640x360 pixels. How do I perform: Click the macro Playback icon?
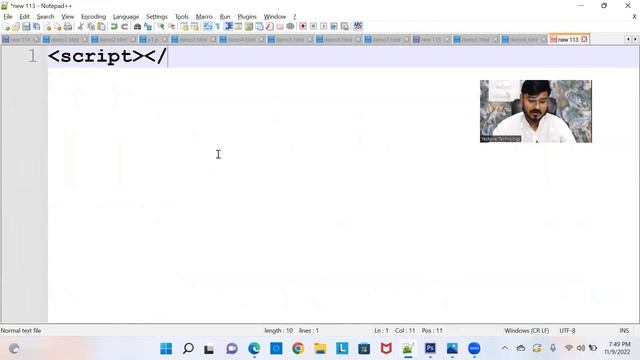(x=324, y=27)
